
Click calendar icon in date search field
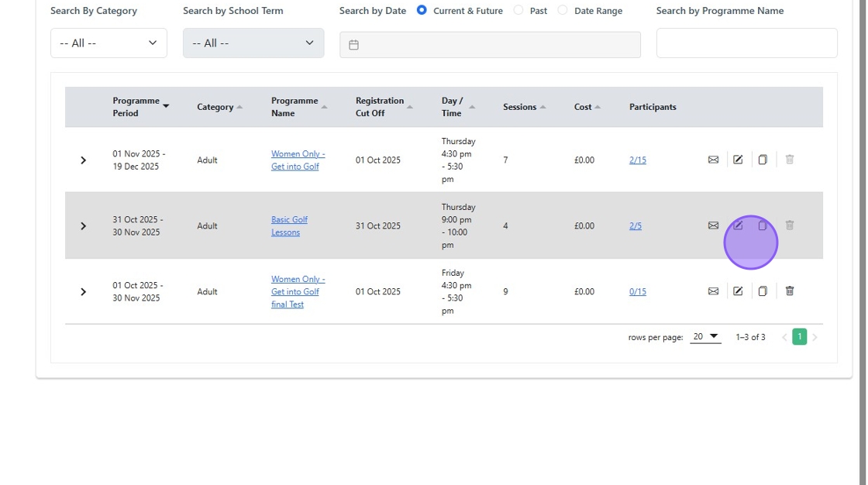pos(353,45)
